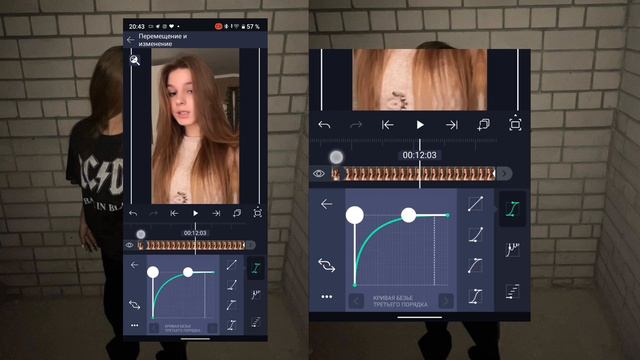The width and height of the screenshot is (640, 360).
Task: Play the preview in the left phone screenshot
Action: 196,213
